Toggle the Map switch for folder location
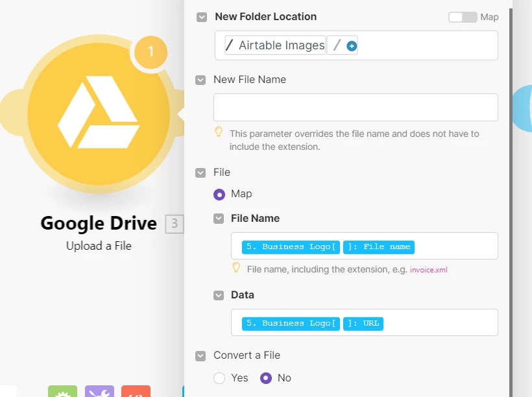Screen dimensions: 532x397 click(463, 17)
